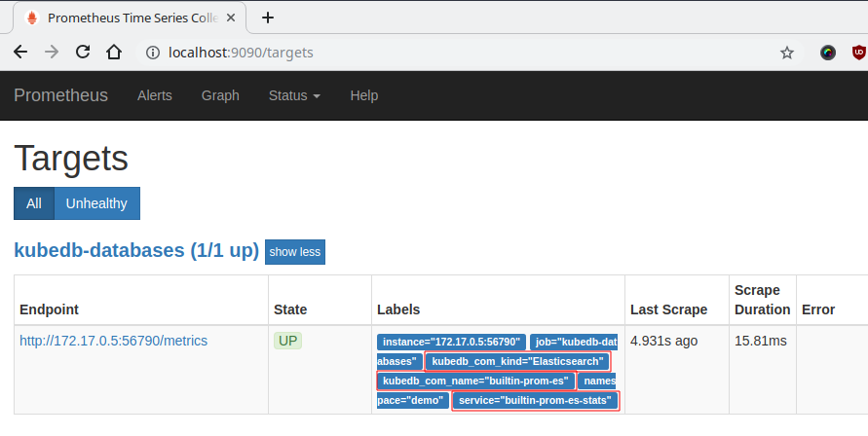This screenshot has height=436, width=868.
Task: Collapse targets with show less button
Action: [x=295, y=252]
